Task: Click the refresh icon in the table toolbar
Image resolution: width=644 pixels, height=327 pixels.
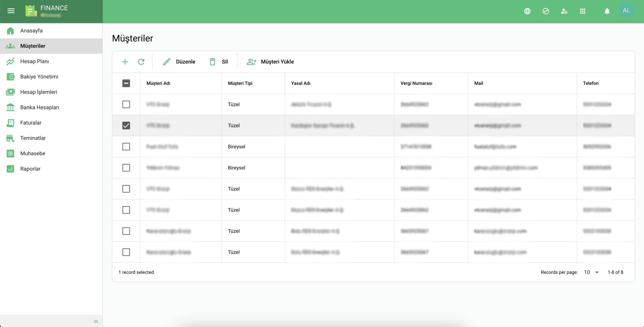Action: pos(141,62)
